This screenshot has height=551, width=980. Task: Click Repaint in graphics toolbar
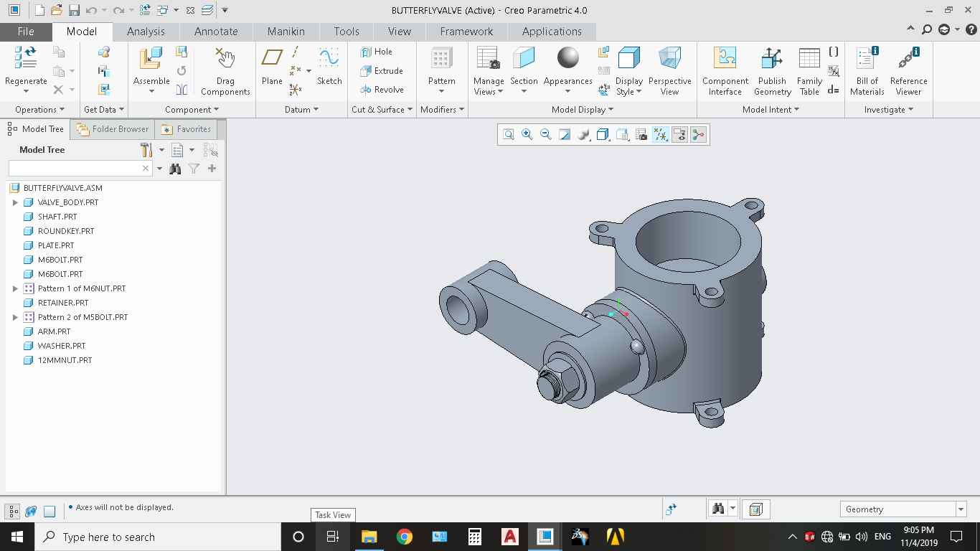(565, 135)
